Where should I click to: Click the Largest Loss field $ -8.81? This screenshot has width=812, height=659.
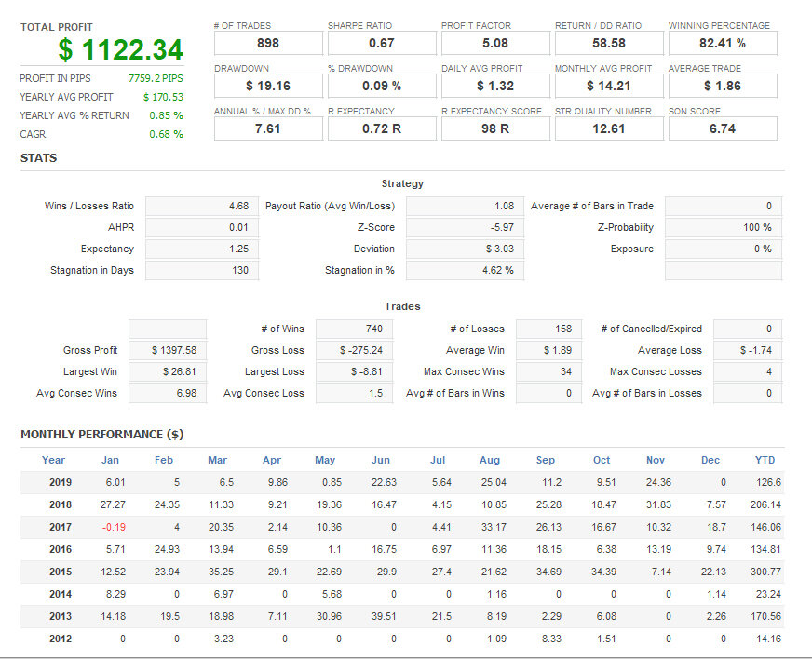pyautogui.click(x=354, y=371)
